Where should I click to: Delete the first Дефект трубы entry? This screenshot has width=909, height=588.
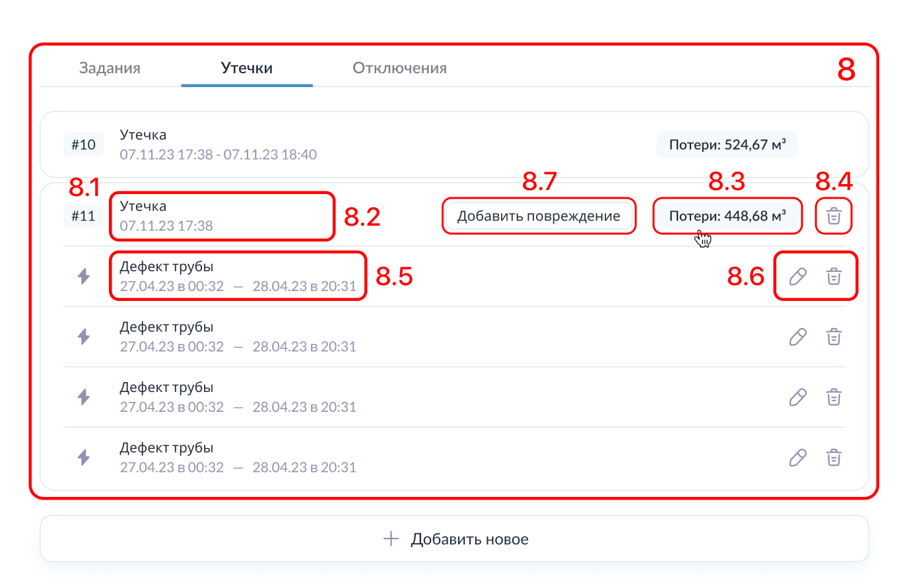pos(834,277)
